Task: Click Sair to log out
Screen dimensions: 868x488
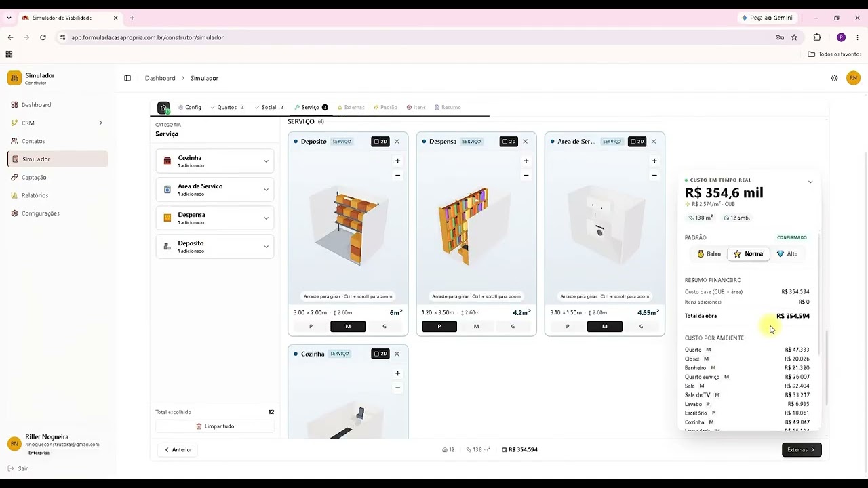Action: (x=18, y=468)
